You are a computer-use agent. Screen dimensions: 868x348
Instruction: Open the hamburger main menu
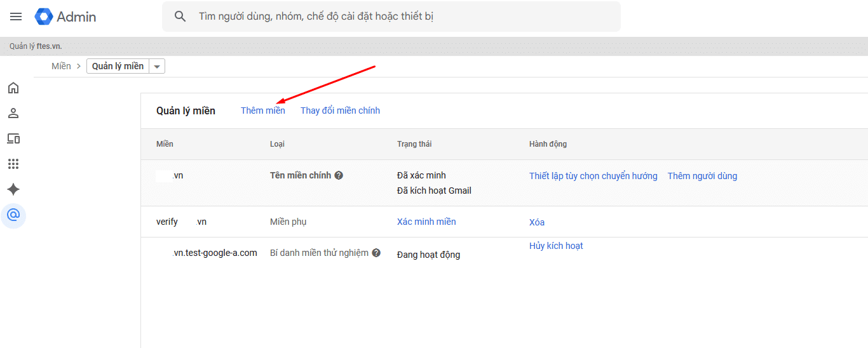point(16,17)
